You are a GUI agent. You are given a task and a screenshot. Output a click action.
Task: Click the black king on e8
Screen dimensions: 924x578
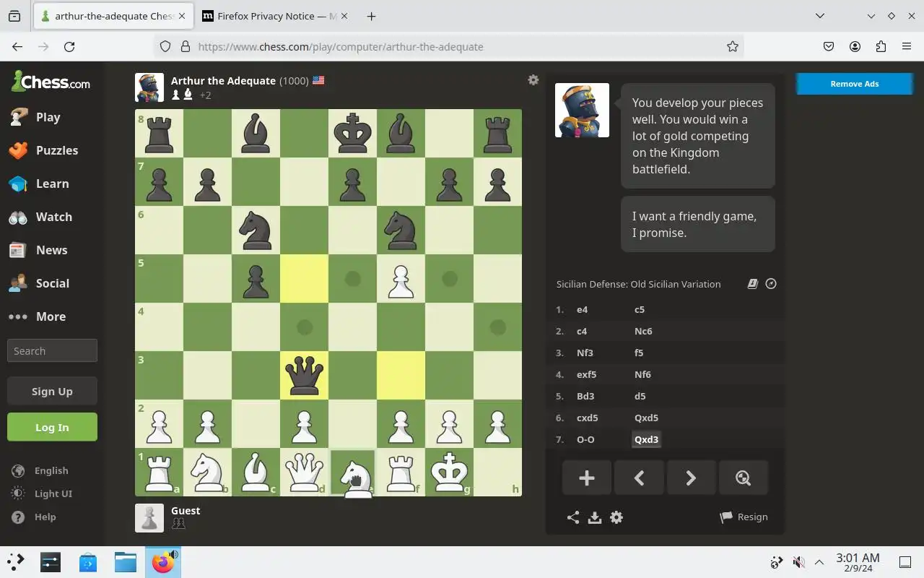352,133
